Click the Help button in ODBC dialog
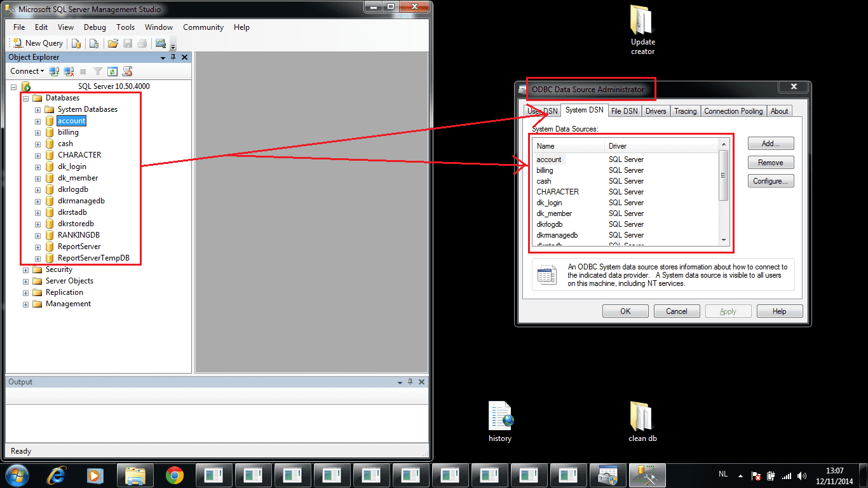This screenshot has height=488, width=868. click(780, 311)
